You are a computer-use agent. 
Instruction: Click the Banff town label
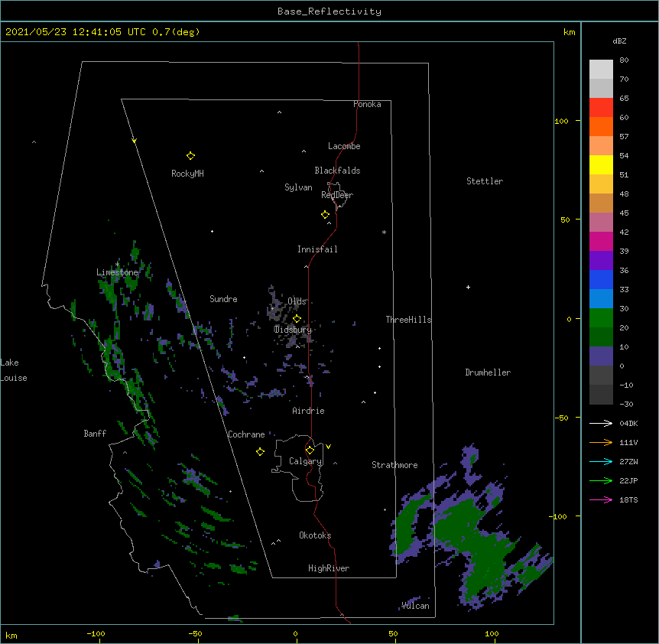pos(95,434)
